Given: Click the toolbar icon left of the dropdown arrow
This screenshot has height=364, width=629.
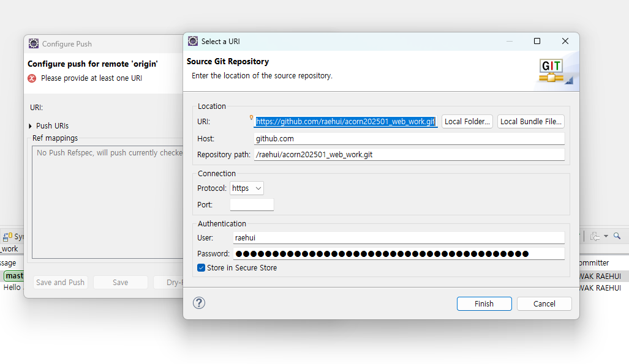Looking at the screenshot, I should click(595, 237).
